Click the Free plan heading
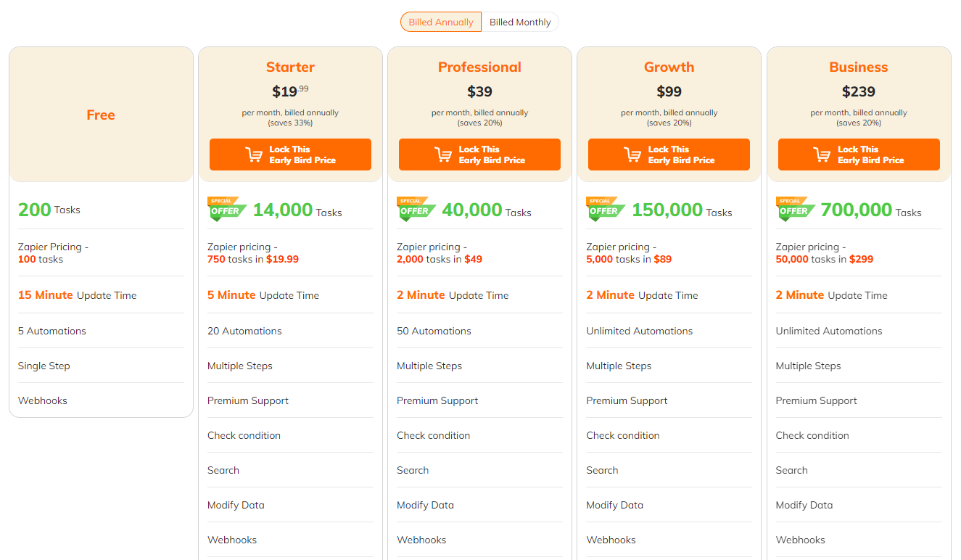 [x=101, y=115]
